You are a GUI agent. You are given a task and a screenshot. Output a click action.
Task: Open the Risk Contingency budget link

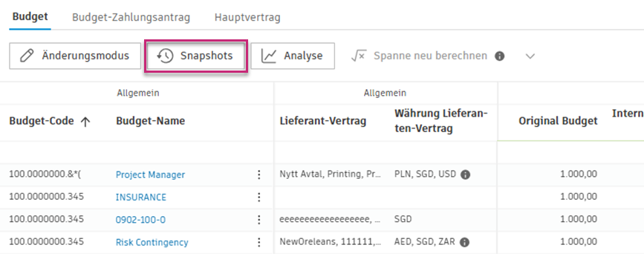coord(152,243)
